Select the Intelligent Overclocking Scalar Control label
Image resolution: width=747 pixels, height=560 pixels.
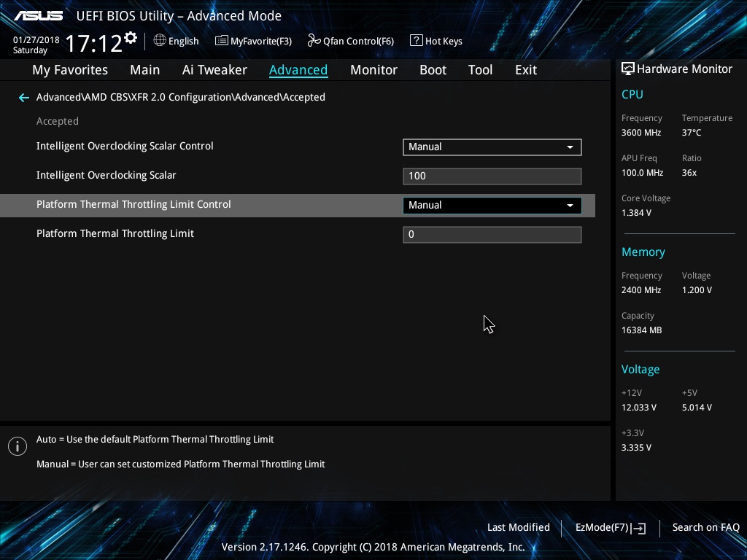click(x=125, y=146)
